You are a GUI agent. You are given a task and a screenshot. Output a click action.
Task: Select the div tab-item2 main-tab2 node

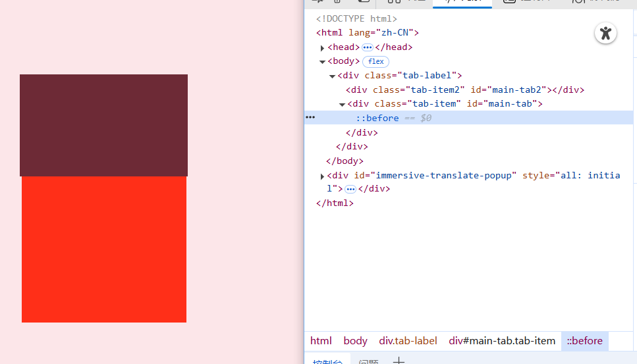(x=465, y=90)
